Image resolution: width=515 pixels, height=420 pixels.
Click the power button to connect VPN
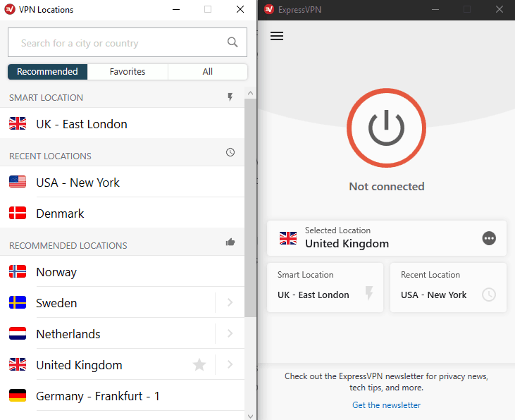(386, 128)
